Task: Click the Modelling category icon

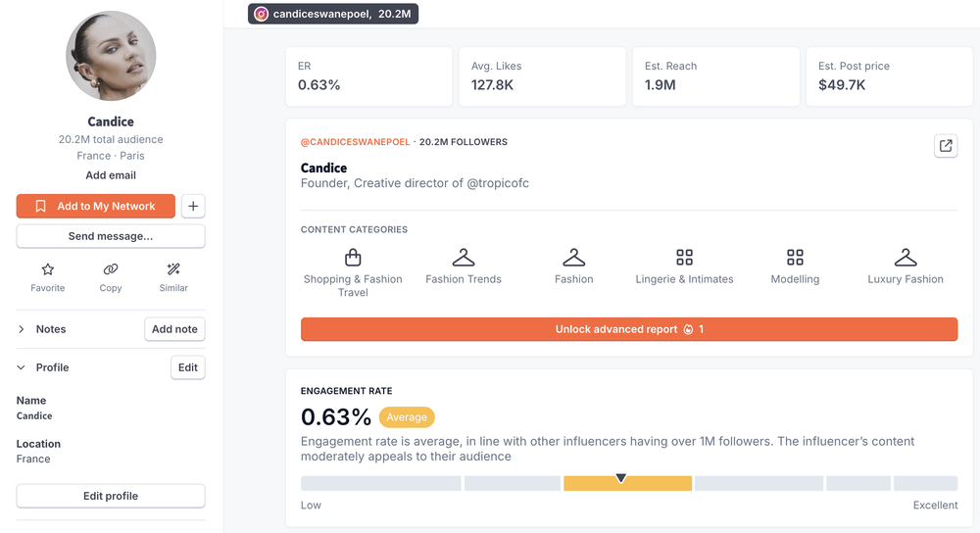Action: pos(795,258)
